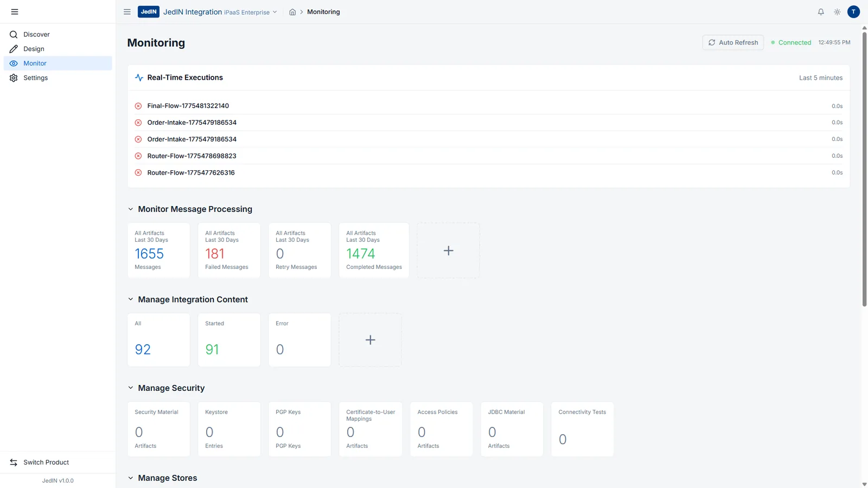Screen dimensions: 868x488
Task: Toggle the sidebar with the top bar menu icon
Action: 127,11
